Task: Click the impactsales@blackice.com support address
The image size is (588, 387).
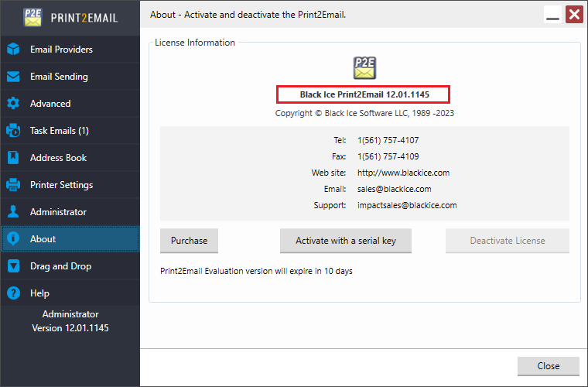Action: pos(407,205)
